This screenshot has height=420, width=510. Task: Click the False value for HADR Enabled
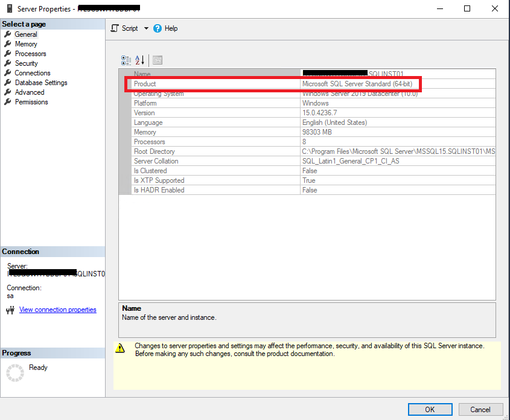tap(309, 190)
